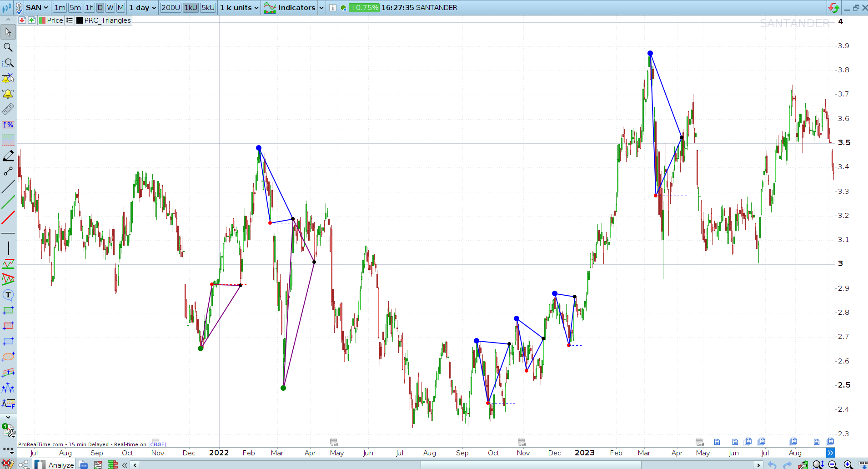Follow the [CBOE] real-time link
Screen dimensions: 868x469
coord(157,444)
